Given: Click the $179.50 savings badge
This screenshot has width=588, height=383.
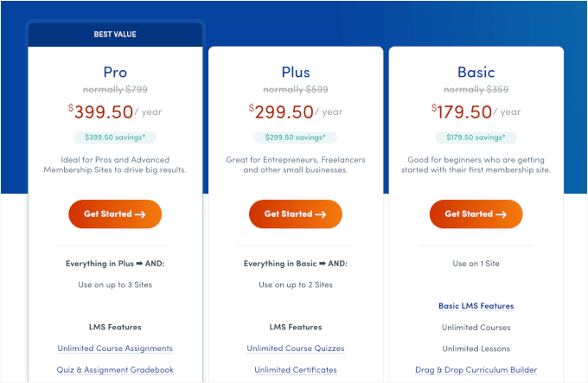Looking at the screenshot, I should coord(476,137).
